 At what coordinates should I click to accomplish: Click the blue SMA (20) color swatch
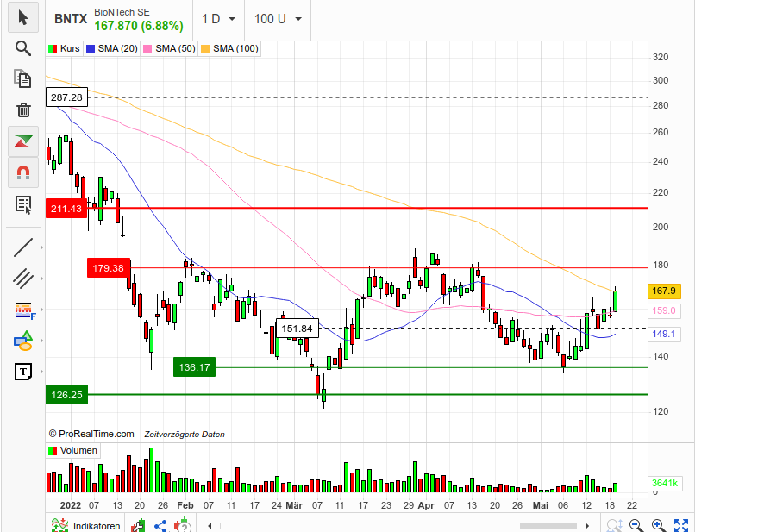91,49
